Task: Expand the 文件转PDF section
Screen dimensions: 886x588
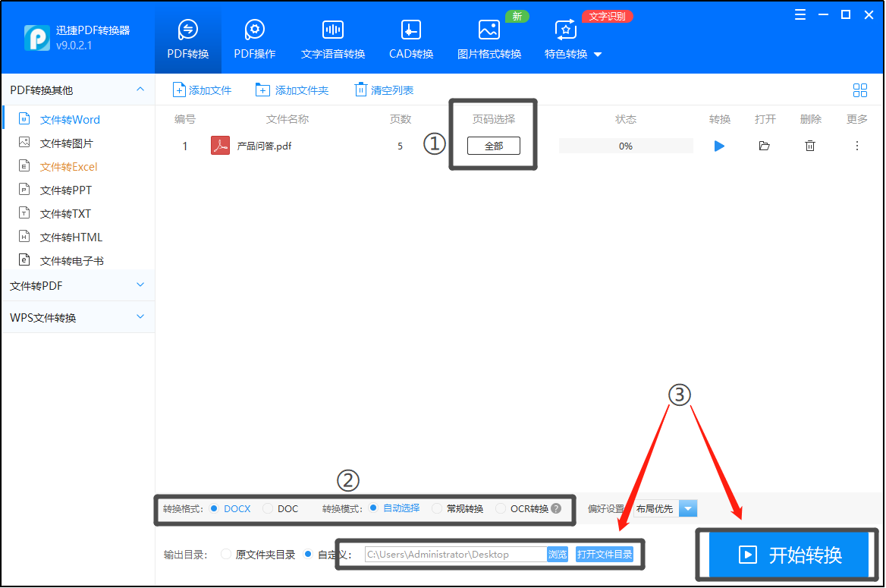Action: tap(140, 285)
